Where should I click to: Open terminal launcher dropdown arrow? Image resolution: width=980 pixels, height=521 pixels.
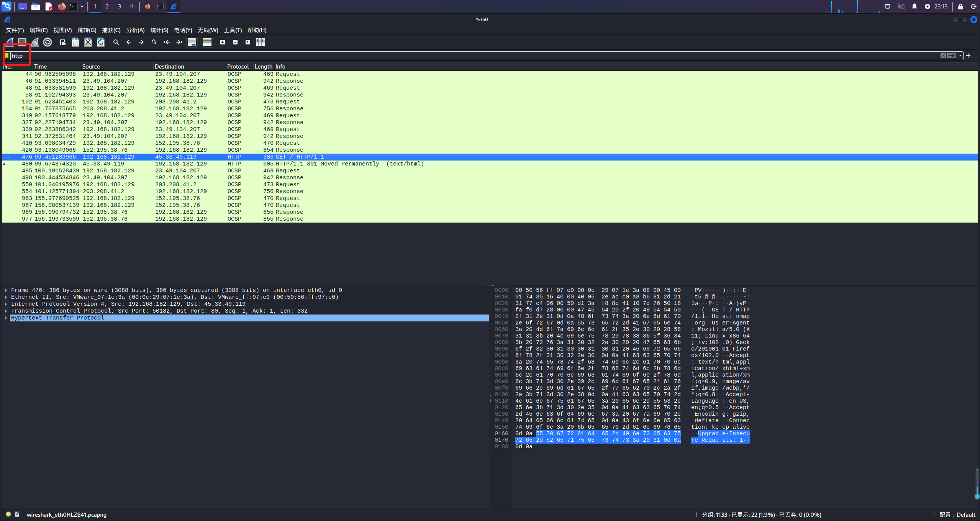82,6
